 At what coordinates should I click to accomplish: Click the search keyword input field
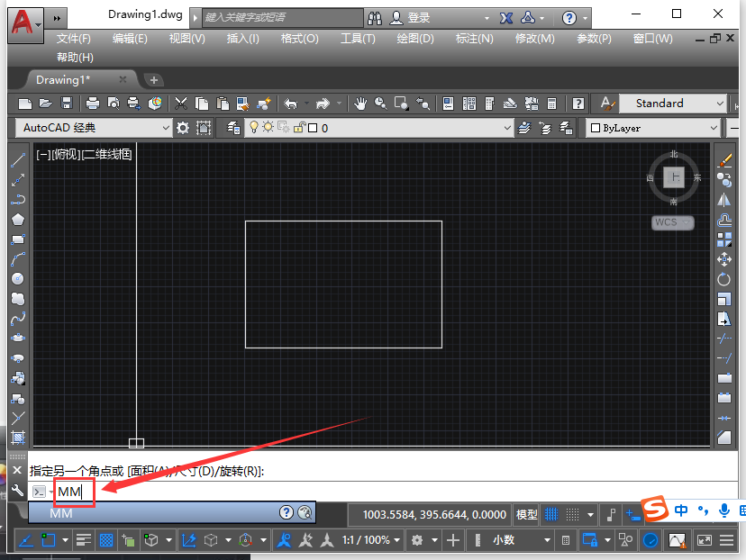pyautogui.click(x=283, y=18)
